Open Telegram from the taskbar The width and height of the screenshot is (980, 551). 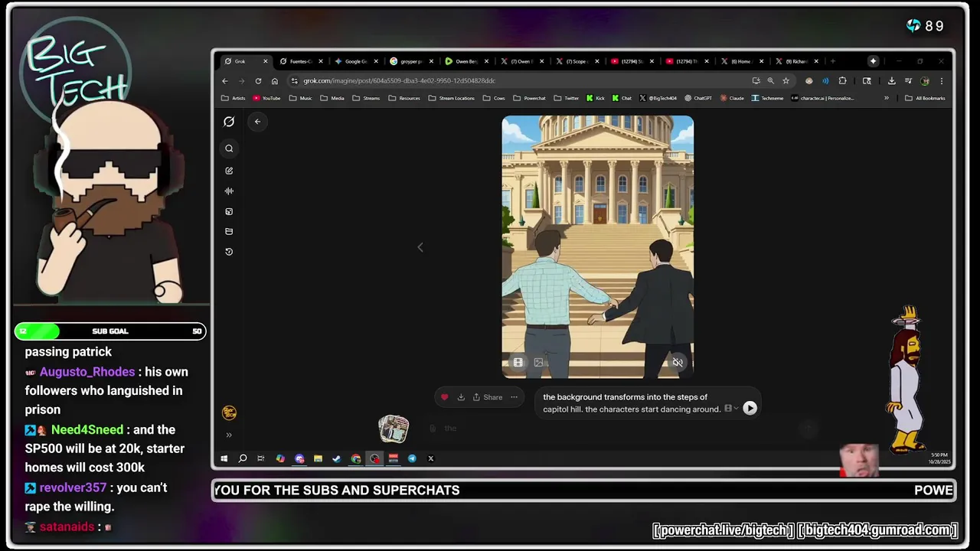click(x=412, y=458)
